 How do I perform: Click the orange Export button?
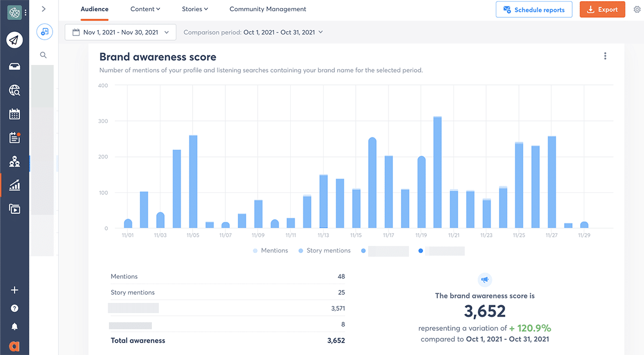(602, 10)
